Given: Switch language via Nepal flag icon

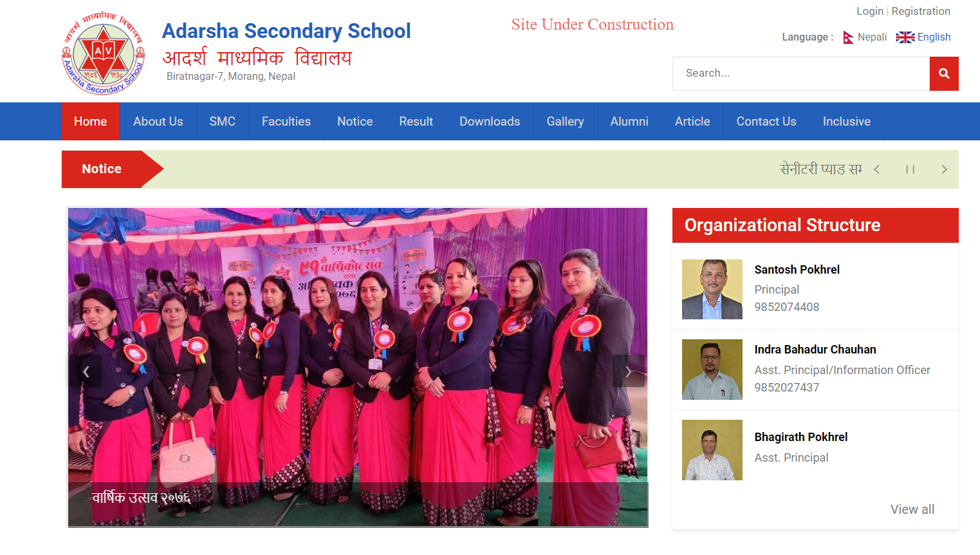Looking at the screenshot, I should coord(848,37).
